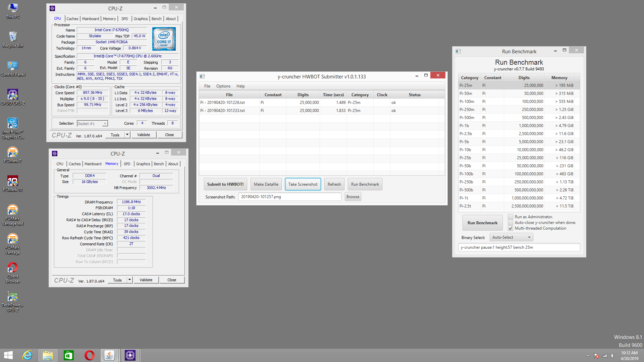Screen dimensions: 644x362
Task: Open File Explorer from taskbar
Action: 48,355
